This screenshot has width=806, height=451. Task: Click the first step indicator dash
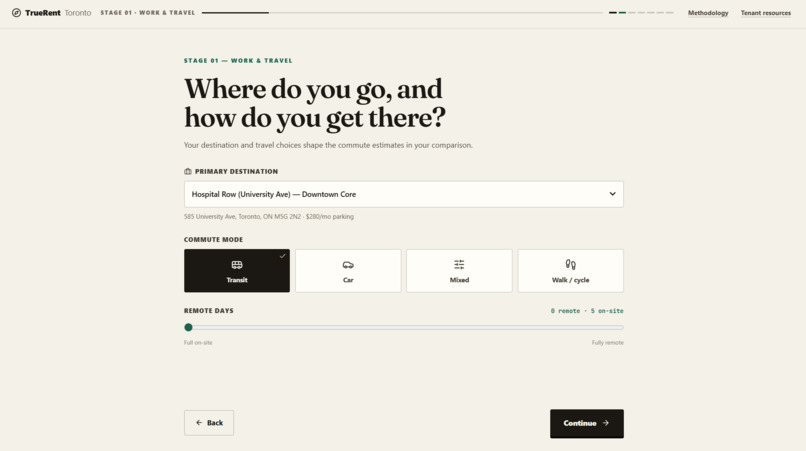click(613, 13)
